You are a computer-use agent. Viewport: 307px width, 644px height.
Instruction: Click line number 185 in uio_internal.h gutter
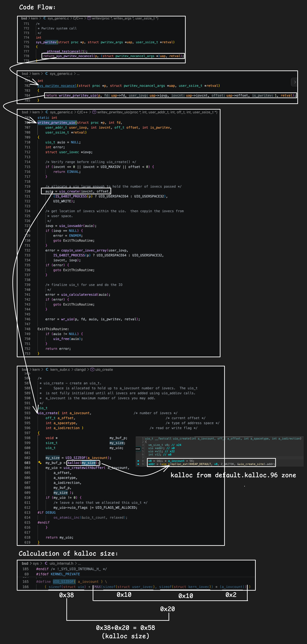click(x=26, y=569)
